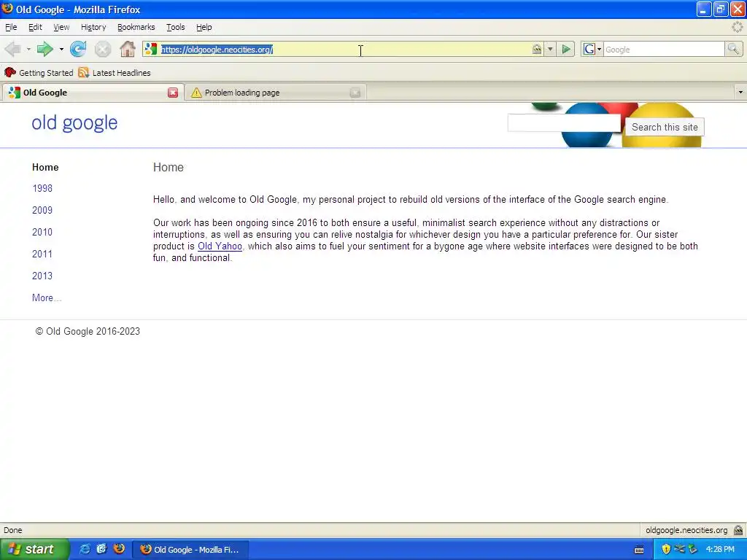Go to the Home page house icon

(x=127, y=49)
